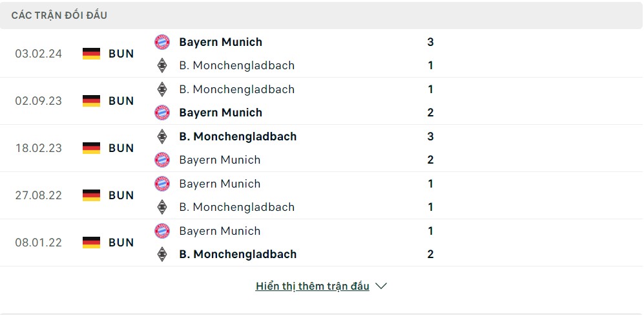
Task: Click Các trận đối đầu section header
Action: pos(59,16)
